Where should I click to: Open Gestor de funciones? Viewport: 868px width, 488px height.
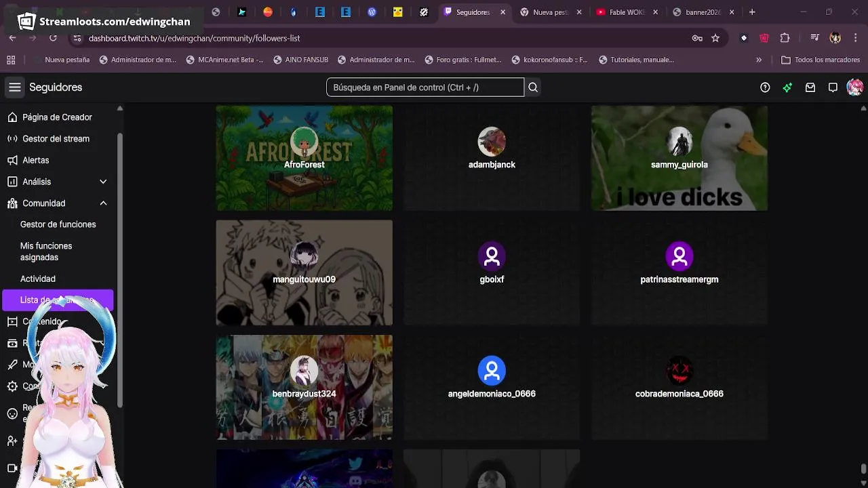pos(58,224)
